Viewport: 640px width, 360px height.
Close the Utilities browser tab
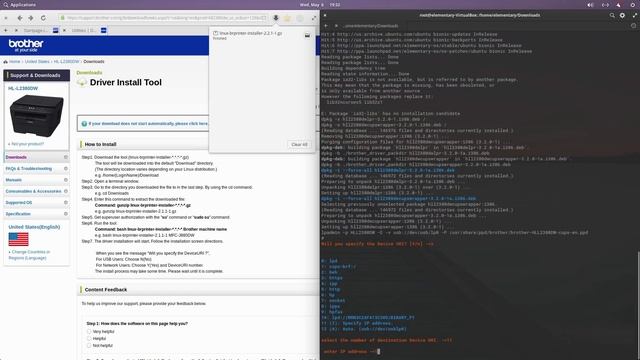coord(64,30)
